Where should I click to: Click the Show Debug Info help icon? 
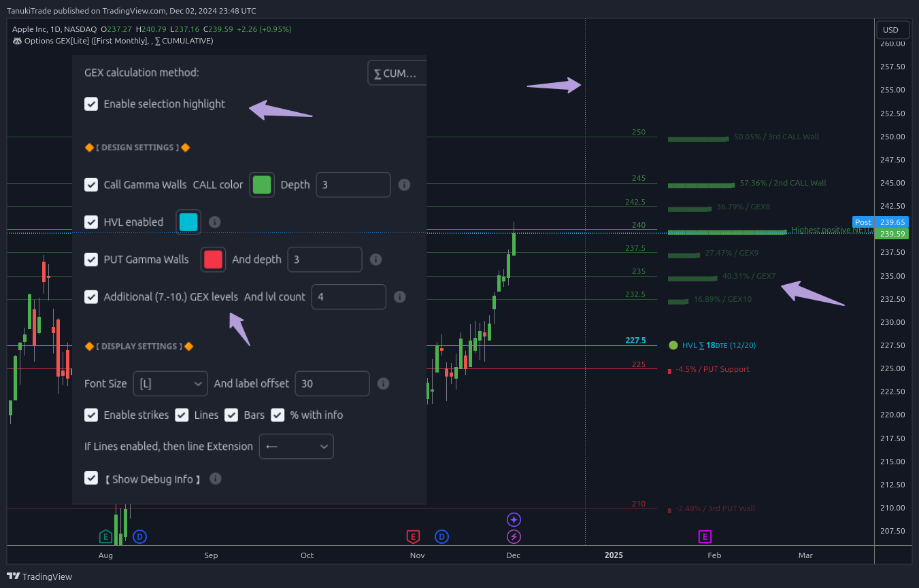(215, 479)
